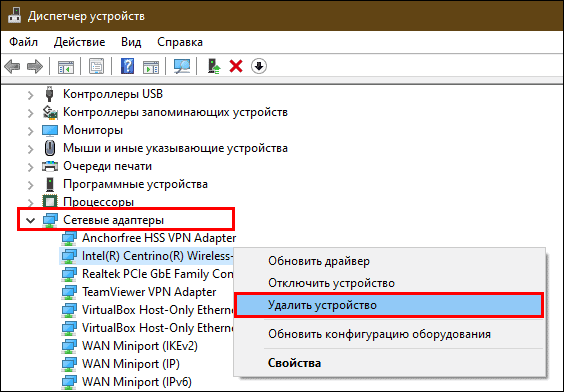The height and width of the screenshot is (392, 564).
Task: Toggle the action pane toolbar icon
Action: point(151,67)
